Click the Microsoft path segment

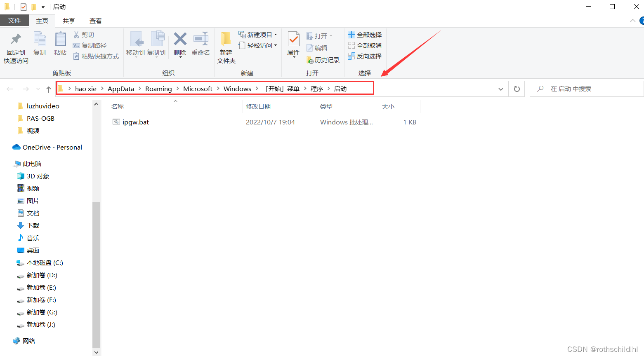198,89
